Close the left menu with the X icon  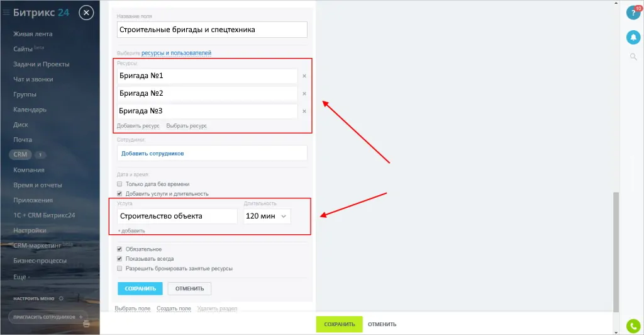pos(87,12)
